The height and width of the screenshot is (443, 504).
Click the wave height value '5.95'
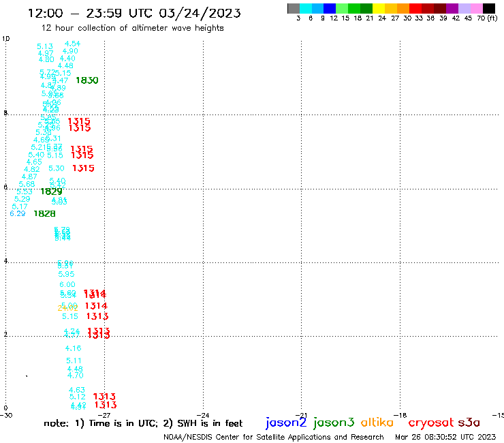pyautogui.click(x=66, y=274)
